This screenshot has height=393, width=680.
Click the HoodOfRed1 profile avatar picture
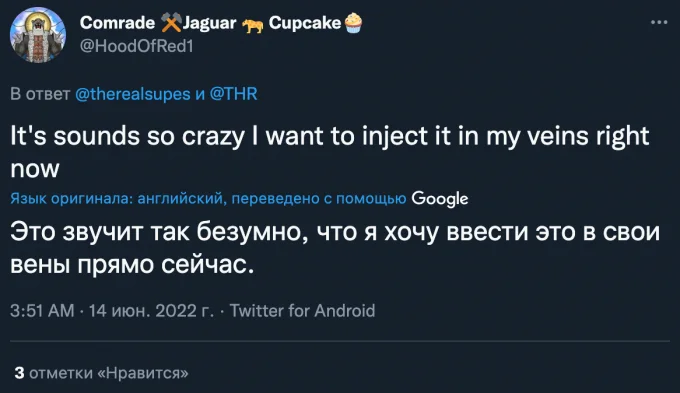click(x=38, y=35)
